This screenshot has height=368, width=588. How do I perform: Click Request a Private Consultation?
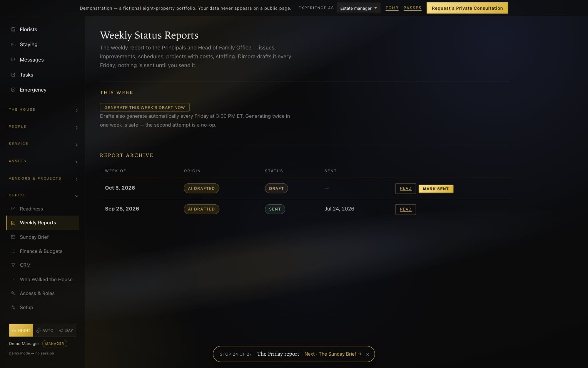pyautogui.click(x=467, y=8)
